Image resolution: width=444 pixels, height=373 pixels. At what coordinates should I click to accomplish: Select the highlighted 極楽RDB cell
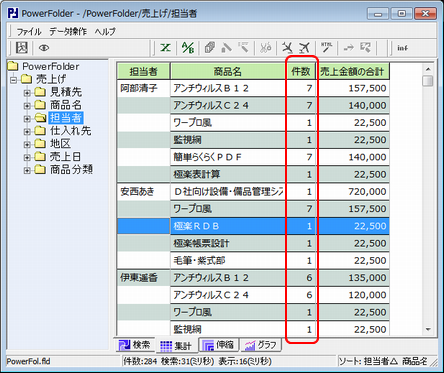[228, 226]
